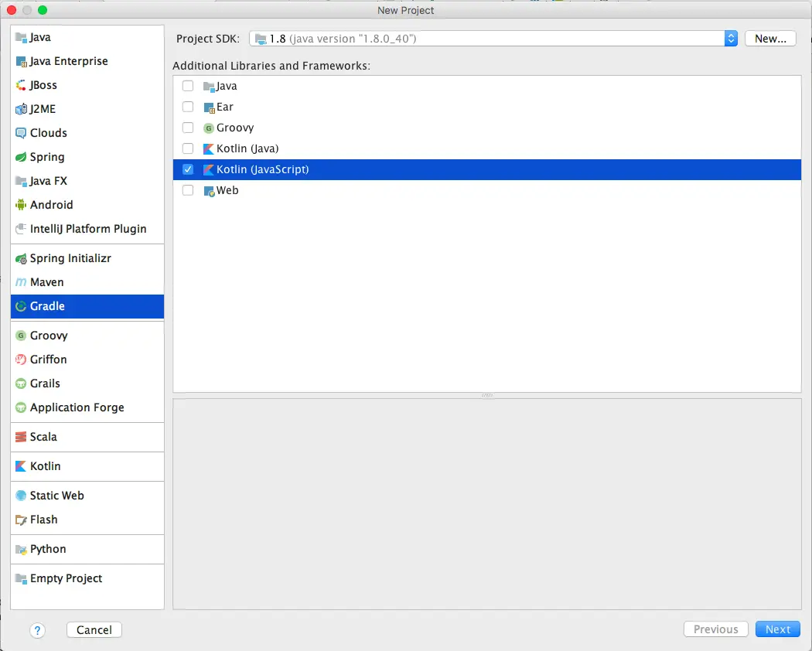Click "Kotlin (Java)" framework label
The image size is (812, 651).
tap(247, 148)
